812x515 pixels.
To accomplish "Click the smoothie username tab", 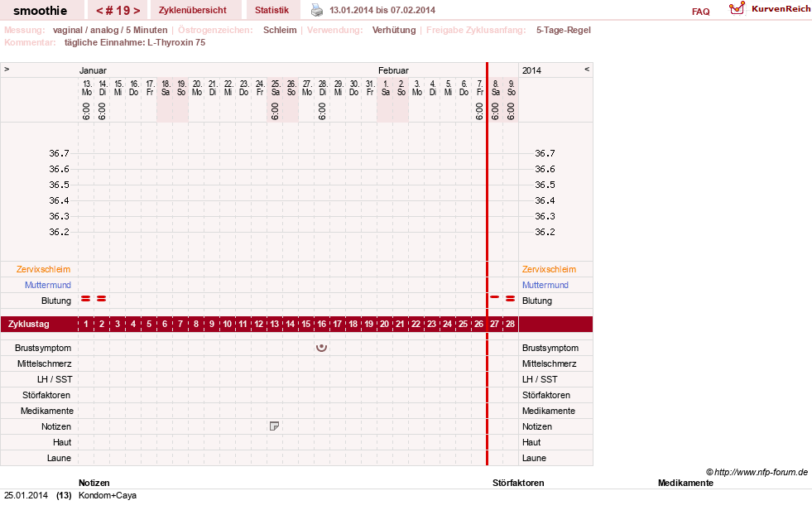I will [x=41, y=11].
